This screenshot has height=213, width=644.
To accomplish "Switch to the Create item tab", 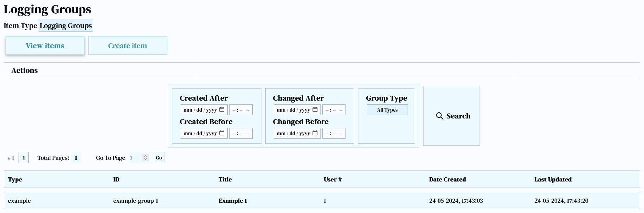I will 128,46.
